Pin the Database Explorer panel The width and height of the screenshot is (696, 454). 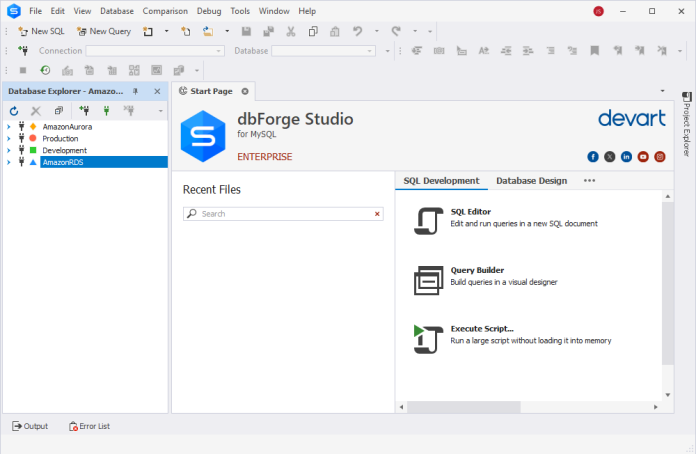pyautogui.click(x=136, y=91)
